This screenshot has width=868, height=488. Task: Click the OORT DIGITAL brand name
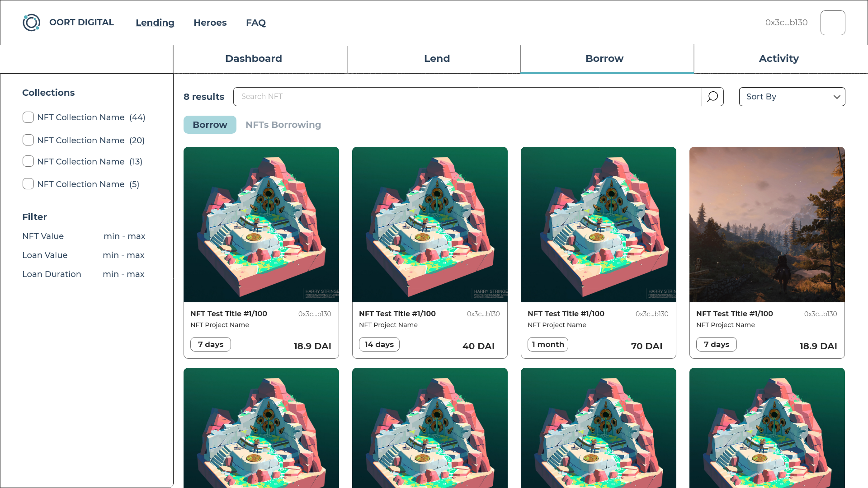tap(81, 23)
